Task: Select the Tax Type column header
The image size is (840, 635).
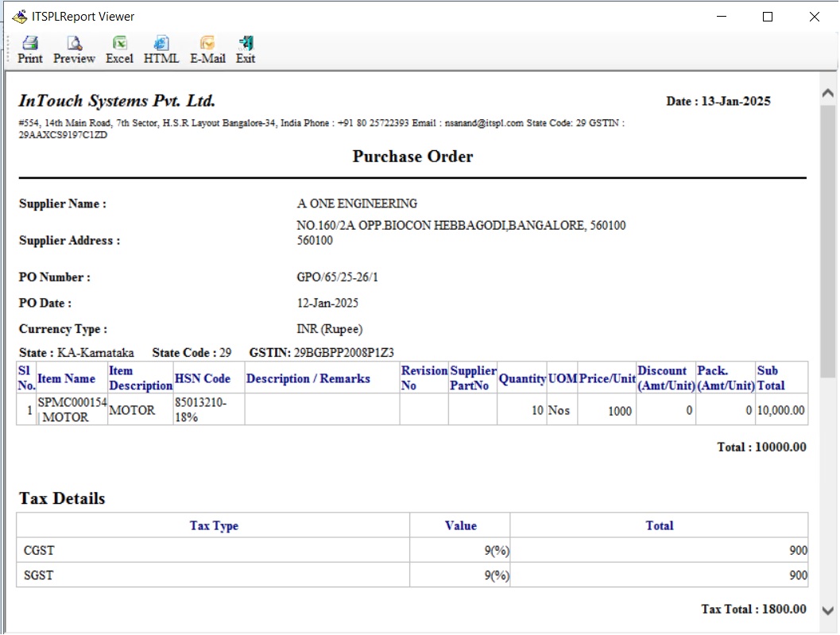Action: pos(214,526)
